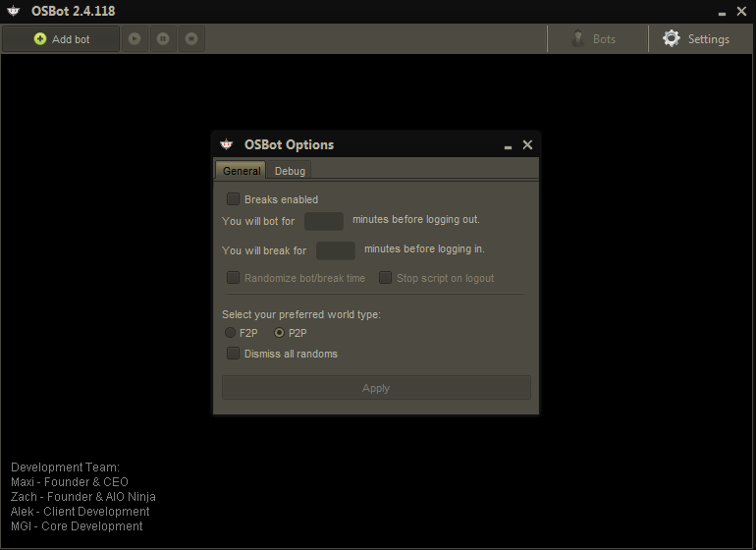Click the OSBot logo in main title bar
The height and width of the screenshot is (550, 756).
point(14,11)
